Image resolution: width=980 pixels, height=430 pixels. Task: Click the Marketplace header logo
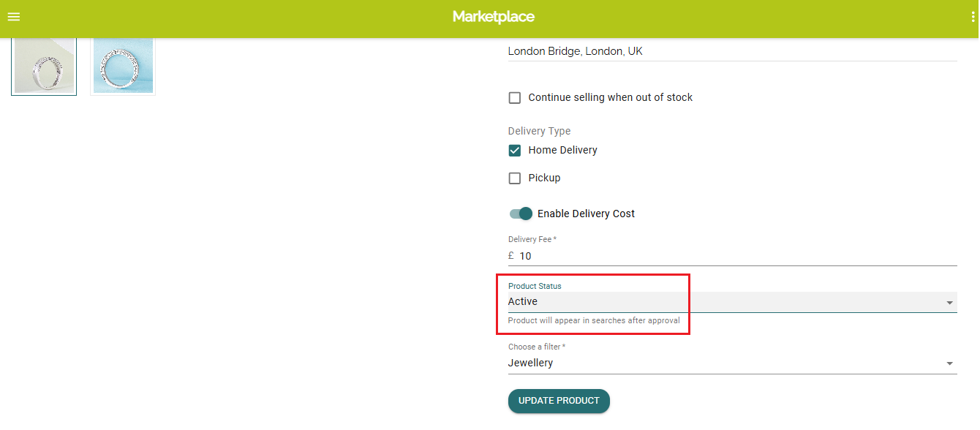coord(494,17)
